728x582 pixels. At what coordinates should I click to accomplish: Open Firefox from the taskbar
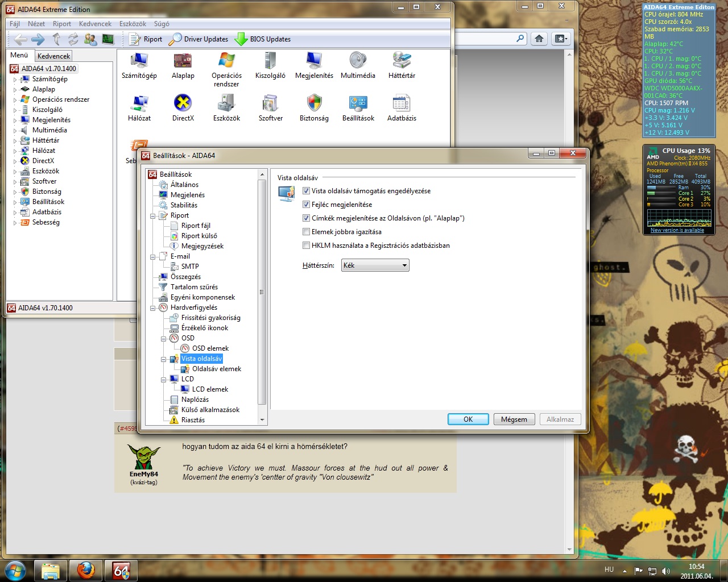[86, 571]
